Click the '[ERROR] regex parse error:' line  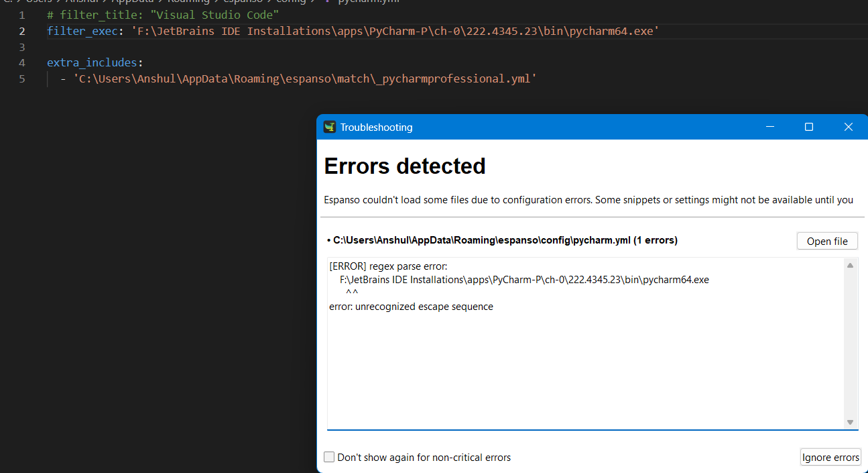(x=388, y=266)
